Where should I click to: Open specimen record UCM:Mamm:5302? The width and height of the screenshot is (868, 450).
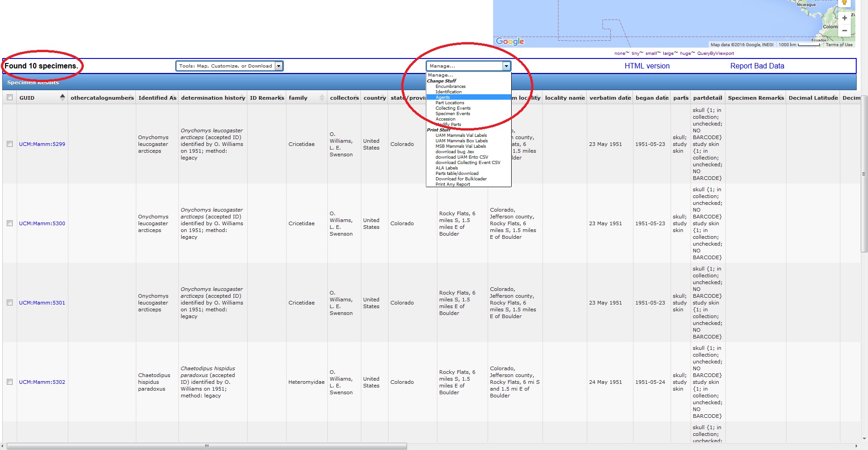tap(42, 382)
